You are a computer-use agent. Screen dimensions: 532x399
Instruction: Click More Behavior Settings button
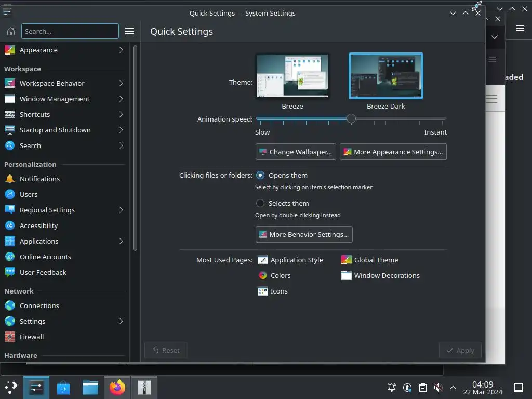click(303, 234)
